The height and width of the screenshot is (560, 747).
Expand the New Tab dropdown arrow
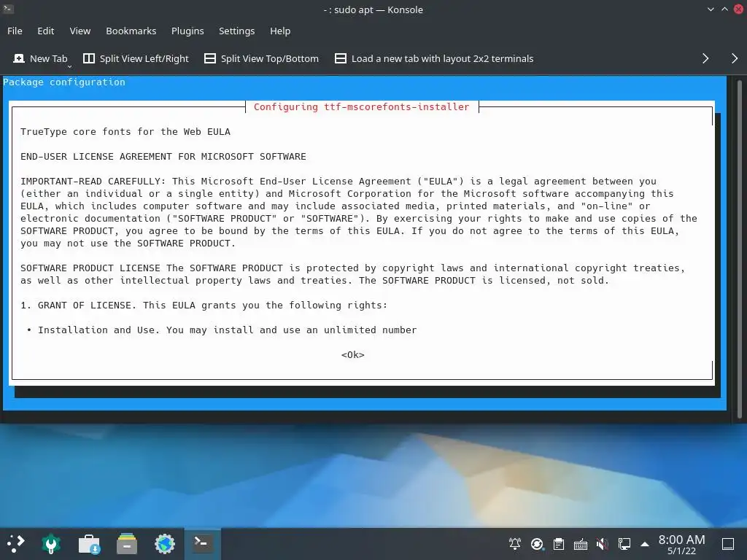[69, 66]
